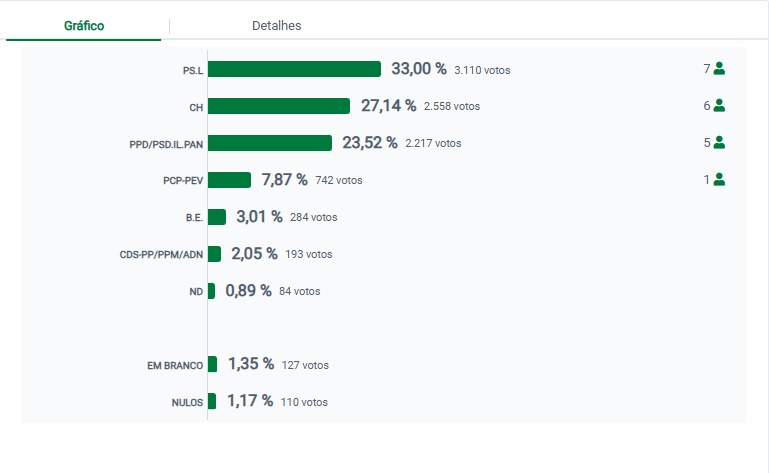Image resolution: width=769 pixels, height=473 pixels.
Task: Click the person icon beside CH seats
Action: pos(719,106)
